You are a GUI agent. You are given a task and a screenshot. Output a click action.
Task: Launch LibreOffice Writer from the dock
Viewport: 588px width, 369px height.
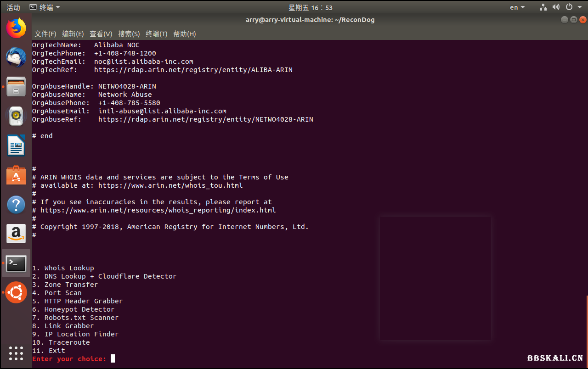pyautogui.click(x=16, y=146)
